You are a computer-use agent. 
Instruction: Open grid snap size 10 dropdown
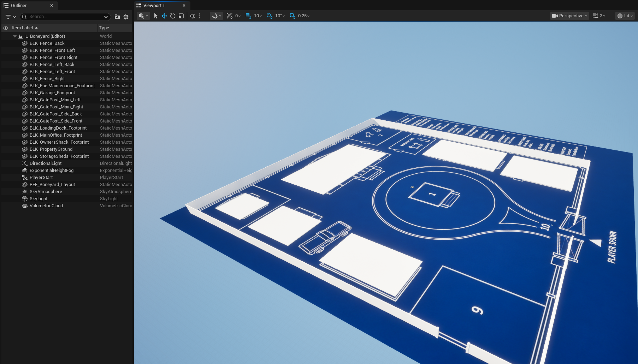point(258,16)
